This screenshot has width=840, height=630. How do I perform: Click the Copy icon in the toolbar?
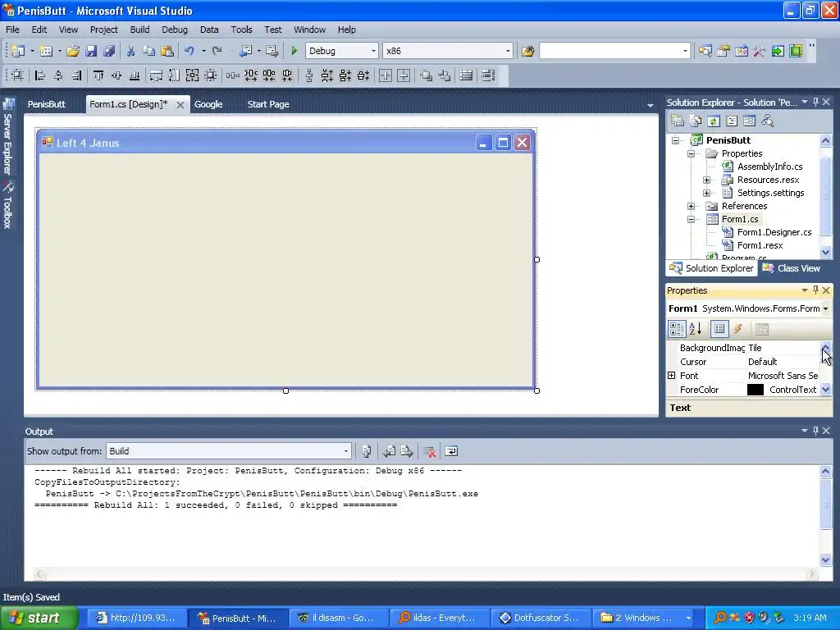click(148, 51)
